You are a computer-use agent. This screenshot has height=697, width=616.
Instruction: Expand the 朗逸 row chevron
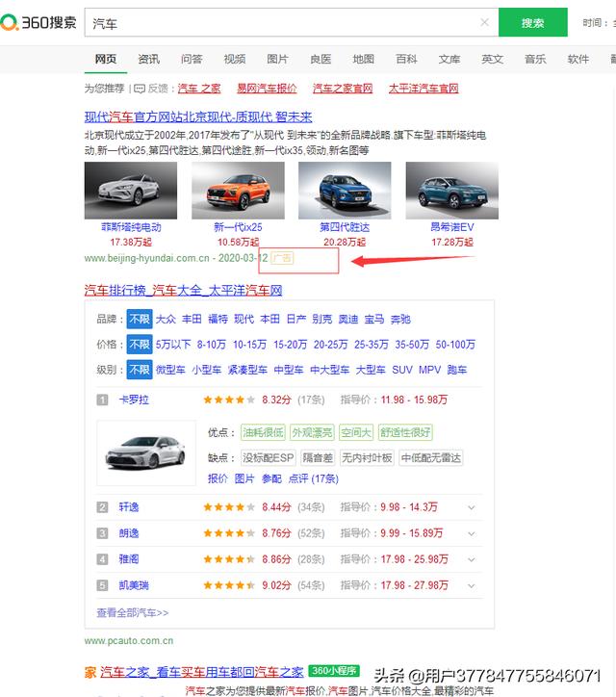(472, 533)
